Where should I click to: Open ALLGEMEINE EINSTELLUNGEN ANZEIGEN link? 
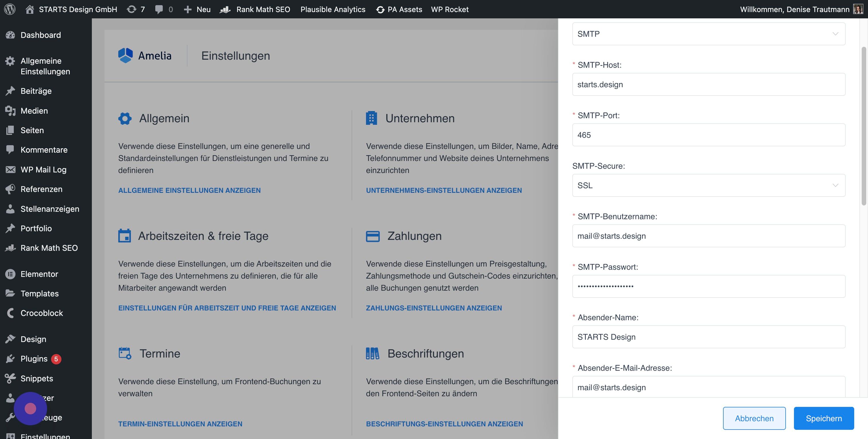click(x=189, y=190)
